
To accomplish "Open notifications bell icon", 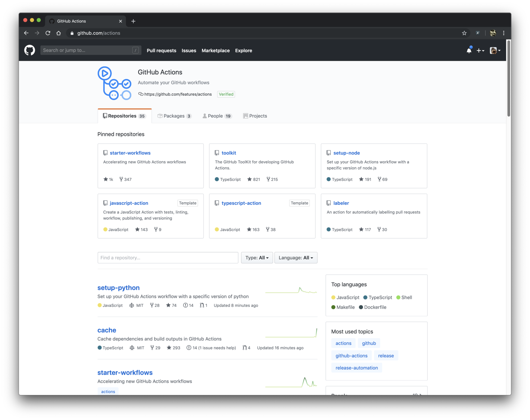I will (x=469, y=50).
